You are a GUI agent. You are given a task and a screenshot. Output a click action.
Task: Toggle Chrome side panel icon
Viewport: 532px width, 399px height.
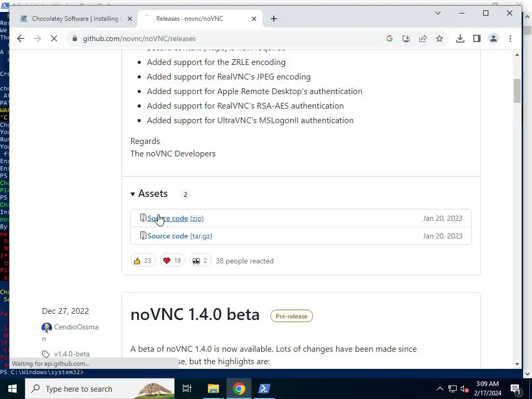477,38
